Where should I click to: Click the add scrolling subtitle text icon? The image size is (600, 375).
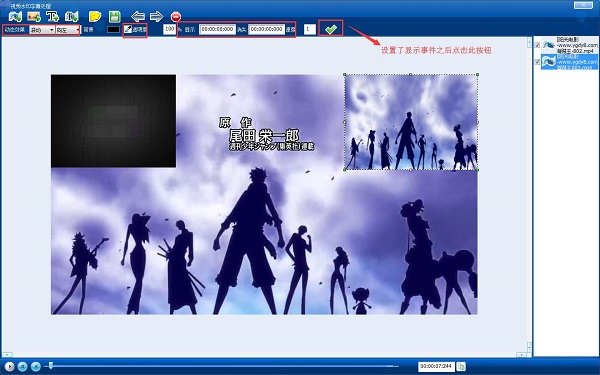click(72, 16)
